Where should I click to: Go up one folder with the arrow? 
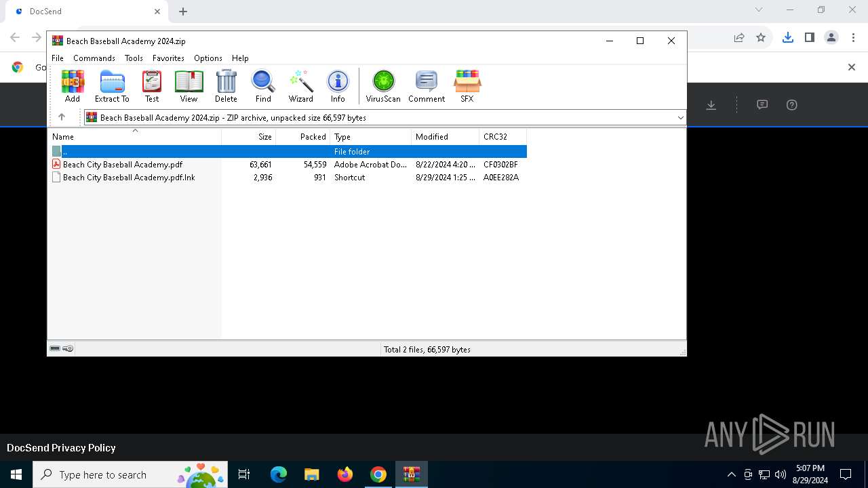(62, 117)
